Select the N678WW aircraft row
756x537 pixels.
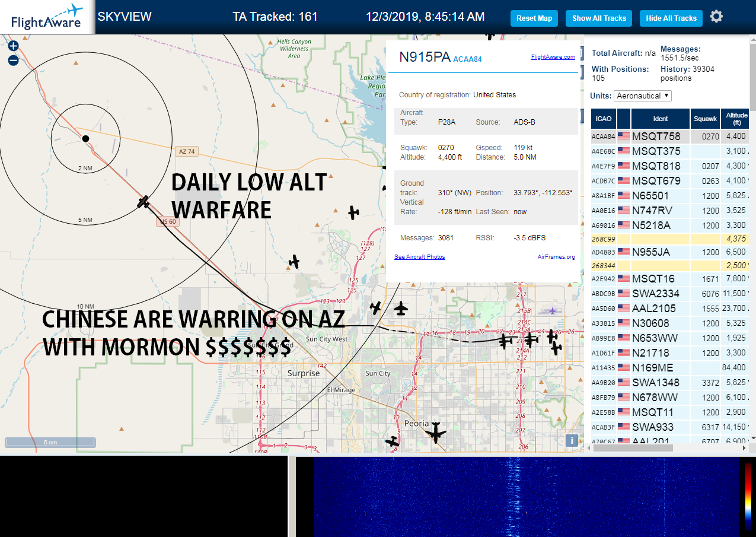[x=671, y=398]
